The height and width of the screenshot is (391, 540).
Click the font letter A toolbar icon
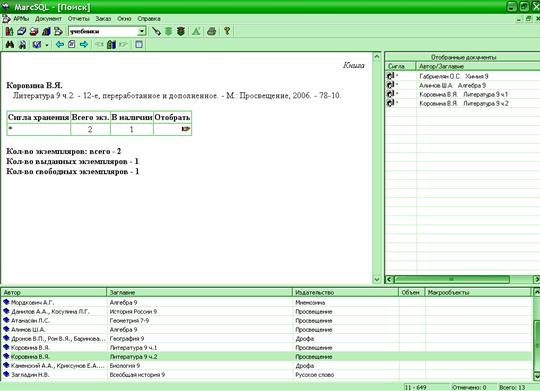point(196,31)
